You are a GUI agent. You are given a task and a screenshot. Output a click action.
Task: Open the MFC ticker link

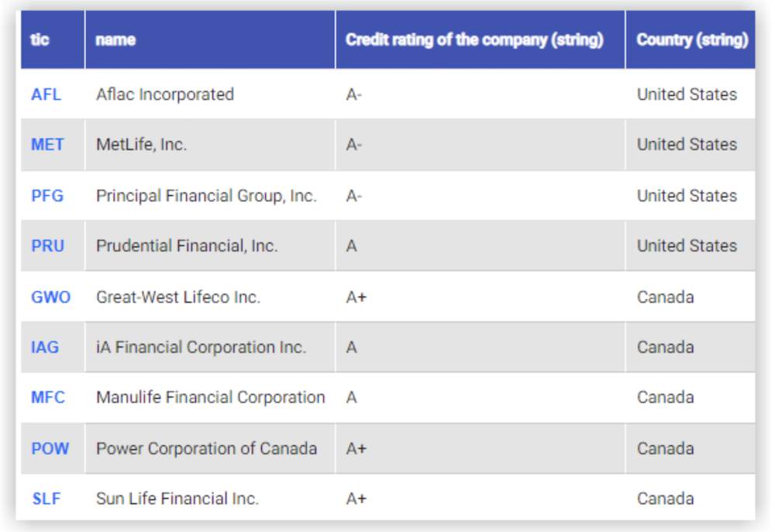click(48, 398)
